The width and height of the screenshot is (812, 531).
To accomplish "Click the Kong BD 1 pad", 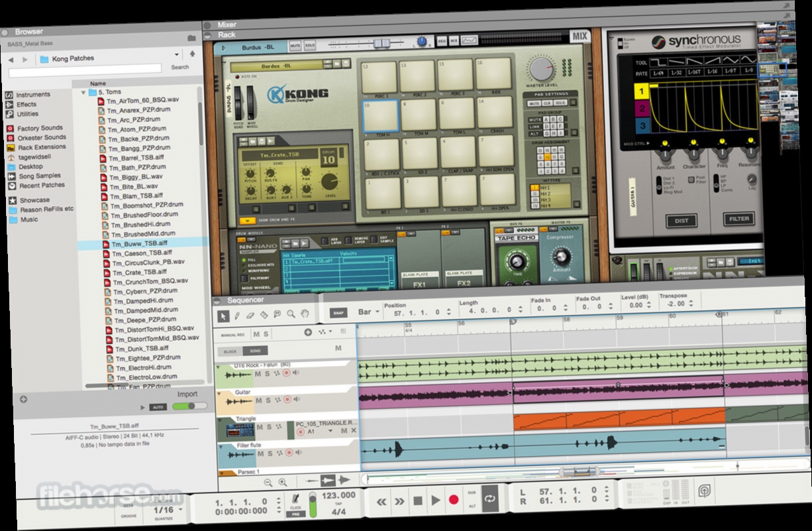I will [382, 194].
